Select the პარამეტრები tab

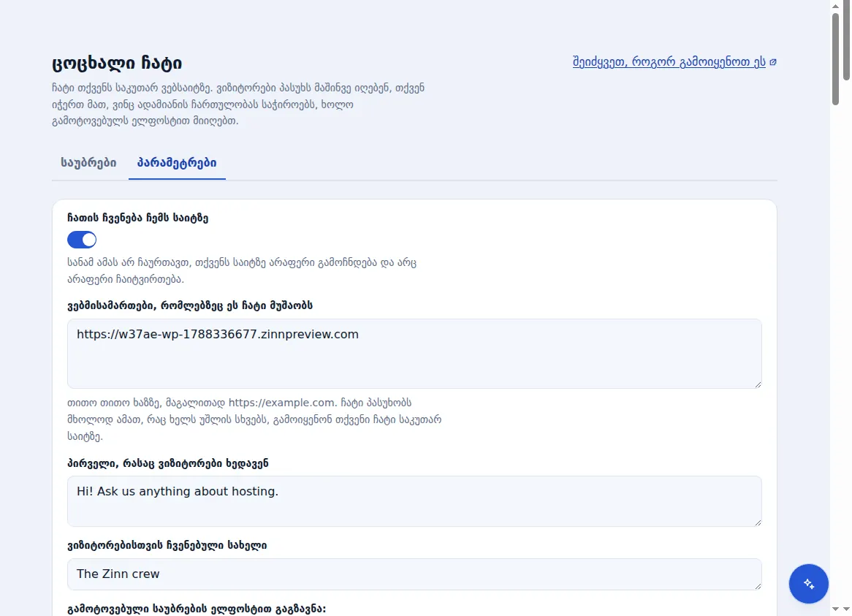click(177, 162)
